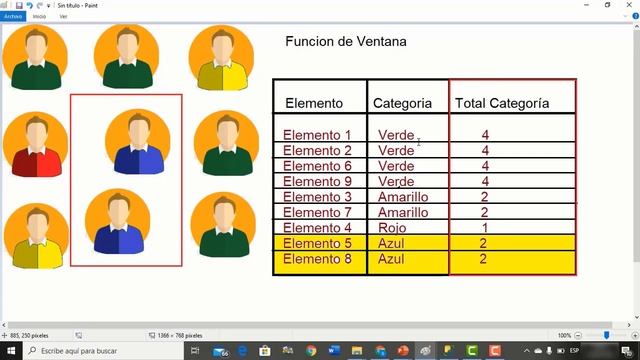This screenshot has width=640, height=360.
Task: Open the orange Camtasia recorder icon in taskbar
Action: [495, 351]
